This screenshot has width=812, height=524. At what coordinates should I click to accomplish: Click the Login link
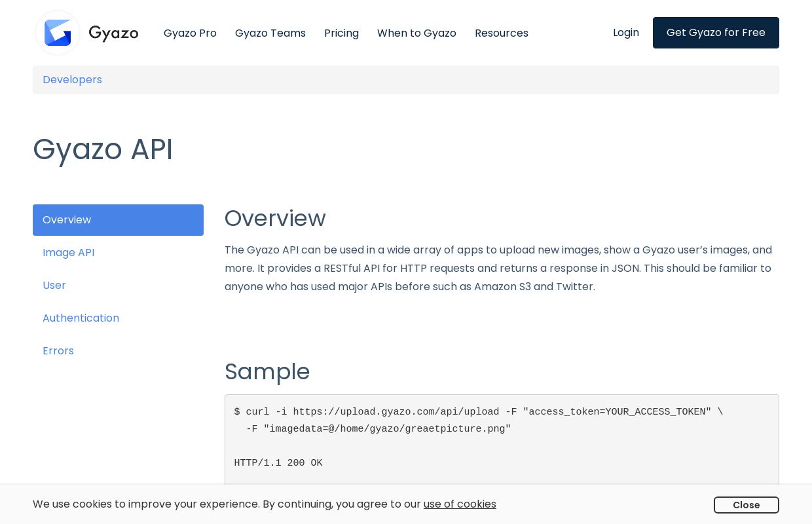pyautogui.click(x=626, y=33)
